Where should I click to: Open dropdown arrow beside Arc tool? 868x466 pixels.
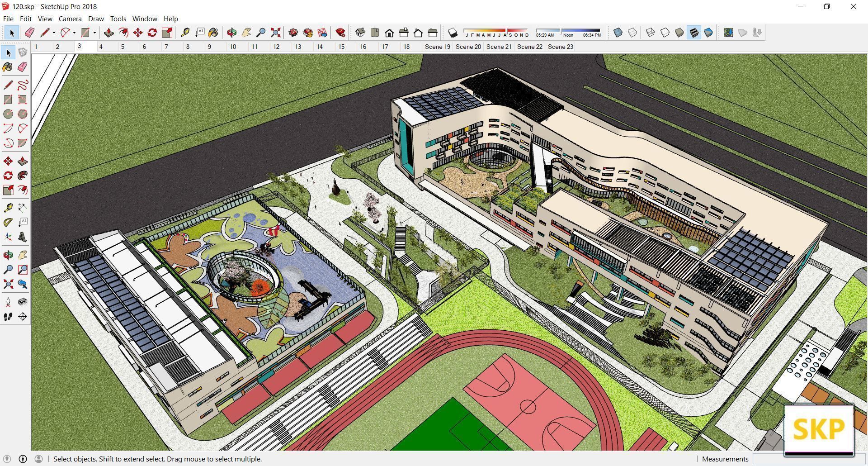pos(74,33)
